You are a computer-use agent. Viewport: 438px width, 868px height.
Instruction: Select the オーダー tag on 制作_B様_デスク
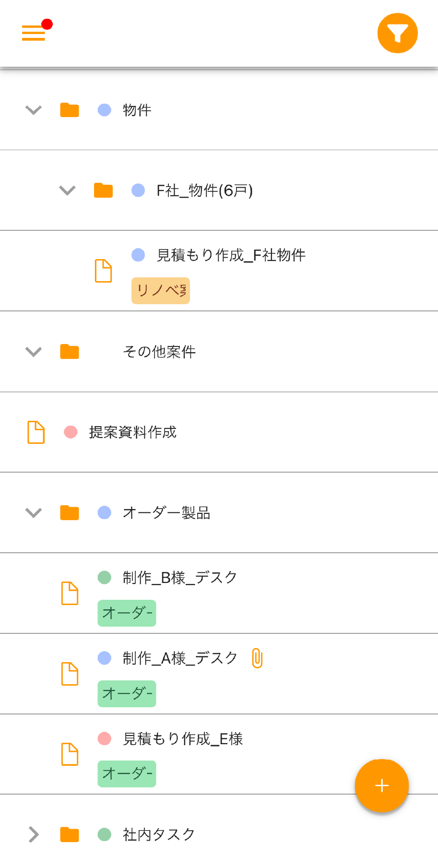pyautogui.click(x=127, y=613)
